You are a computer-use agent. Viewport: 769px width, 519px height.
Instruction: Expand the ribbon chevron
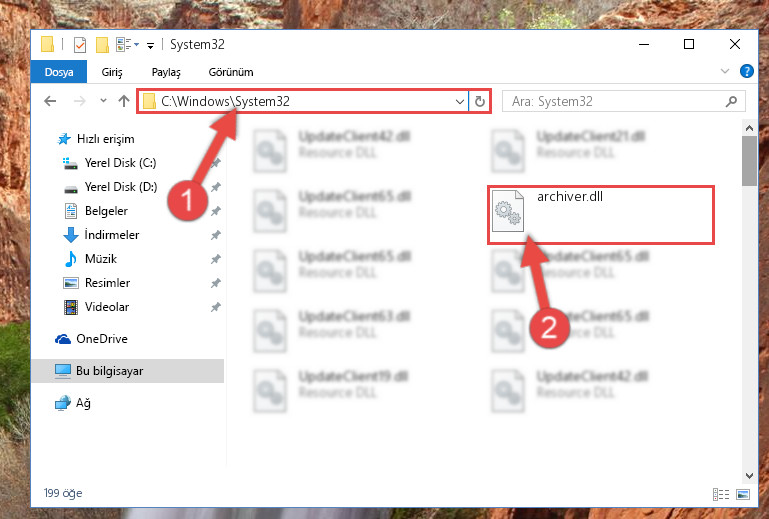click(x=725, y=72)
